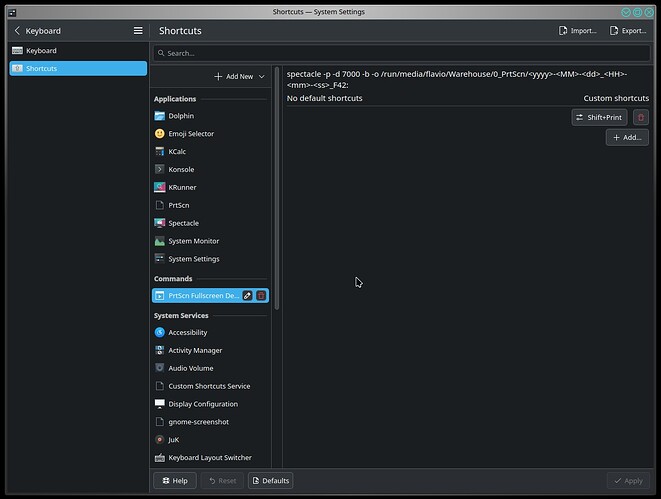Click the window icon in the title bar

(x=13, y=12)
